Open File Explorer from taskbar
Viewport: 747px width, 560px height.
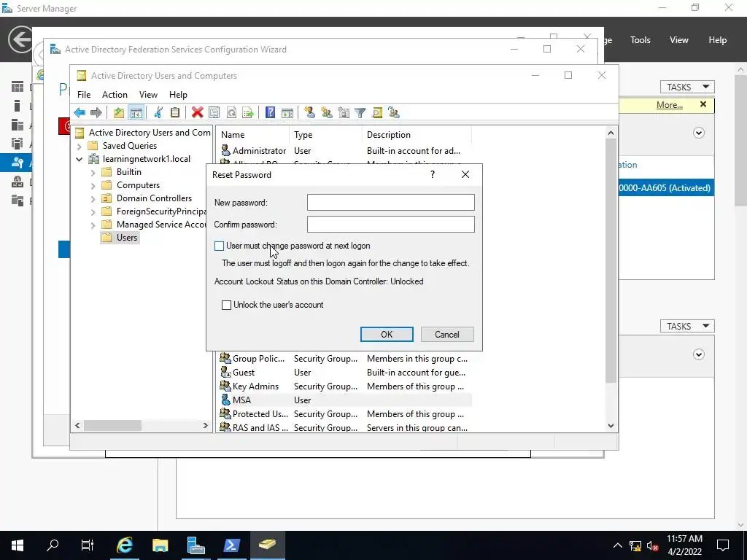coord(160,545)
